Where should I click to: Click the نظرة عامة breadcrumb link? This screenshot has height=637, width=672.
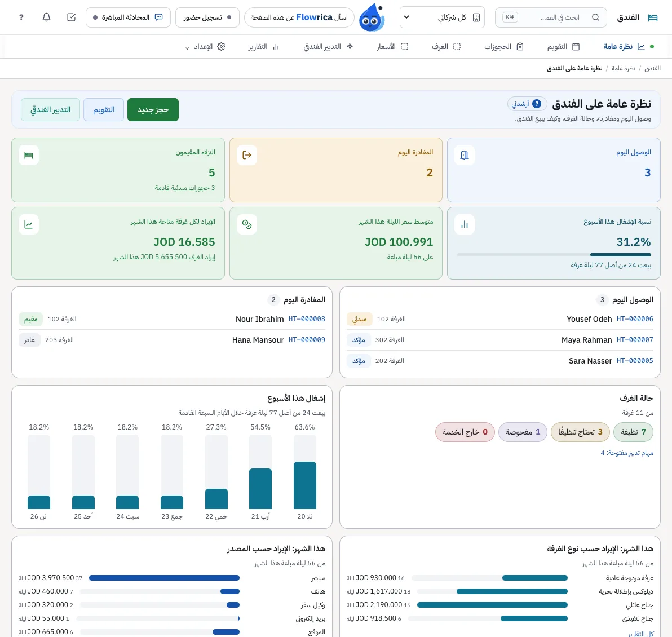click(x=623, y=69)
